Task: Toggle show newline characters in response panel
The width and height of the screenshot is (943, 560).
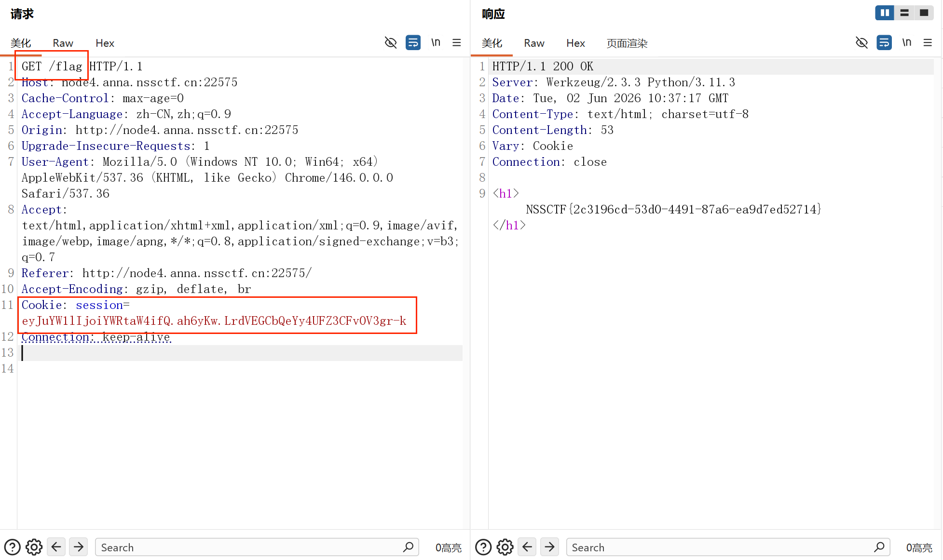Action: [906, 43]
